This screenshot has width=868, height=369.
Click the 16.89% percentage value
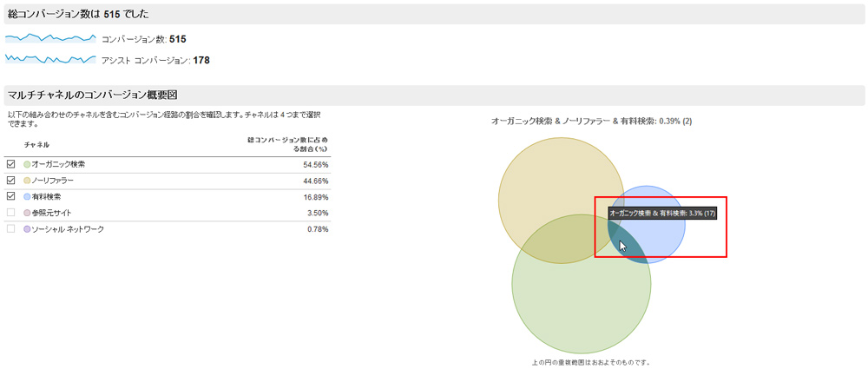click(318, 197)
